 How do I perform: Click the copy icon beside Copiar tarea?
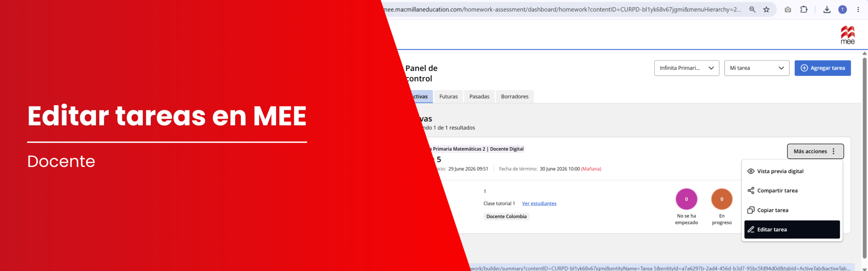tap(751, 210)
